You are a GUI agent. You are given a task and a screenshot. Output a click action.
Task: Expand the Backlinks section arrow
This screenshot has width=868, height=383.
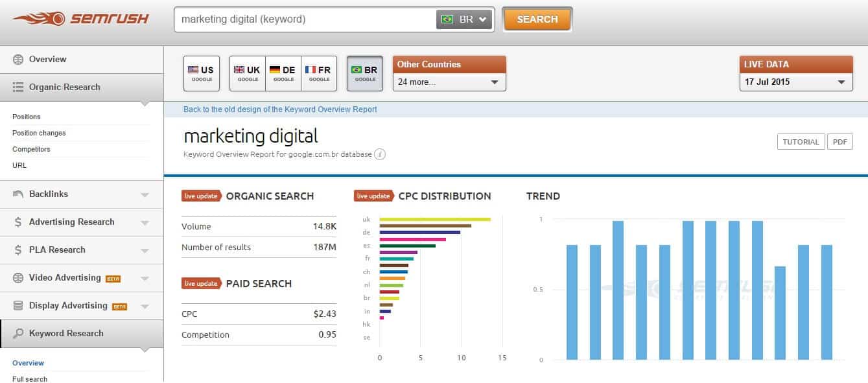tap(145, 194)
